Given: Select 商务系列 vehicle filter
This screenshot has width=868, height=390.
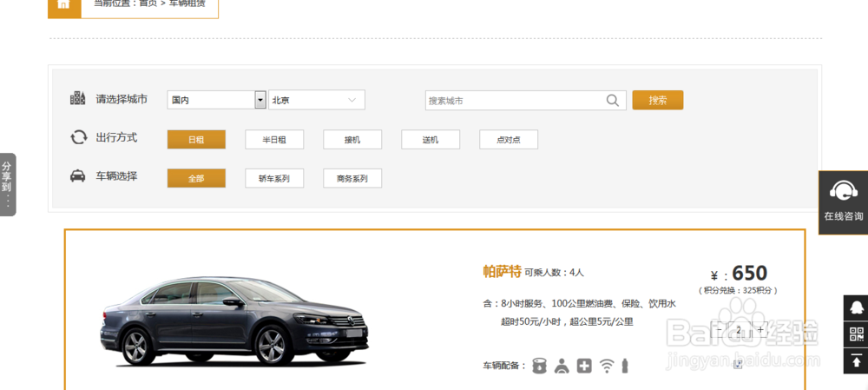Looking at the screenshot, I should 352,178.
